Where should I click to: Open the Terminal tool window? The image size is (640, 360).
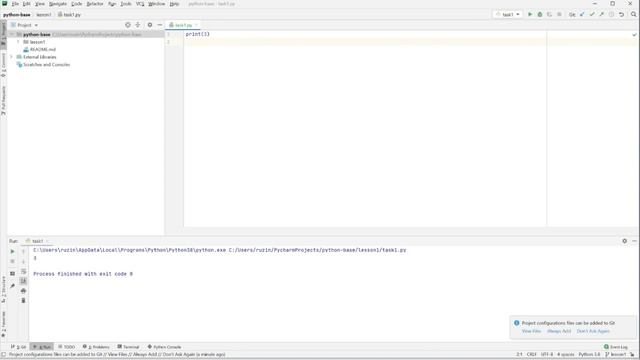coord(129,347)
